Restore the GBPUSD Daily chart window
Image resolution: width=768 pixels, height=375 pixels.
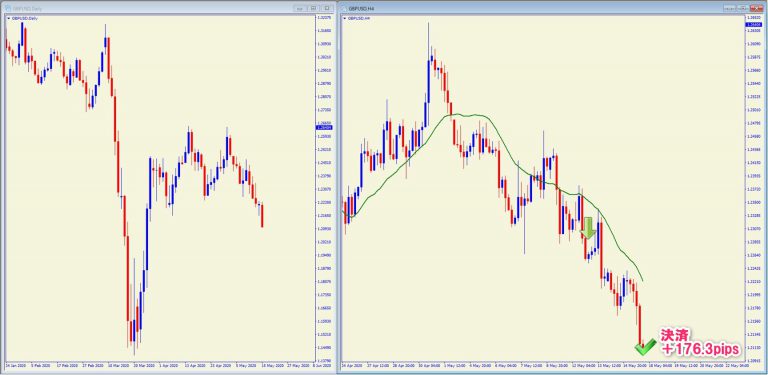(313, 8)
